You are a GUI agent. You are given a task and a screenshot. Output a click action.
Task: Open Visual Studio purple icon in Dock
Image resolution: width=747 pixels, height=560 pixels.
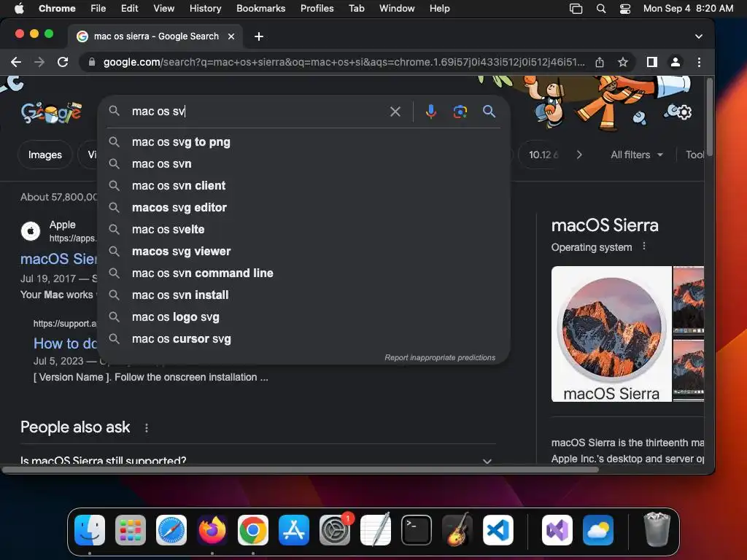click(x=557, y=530)
